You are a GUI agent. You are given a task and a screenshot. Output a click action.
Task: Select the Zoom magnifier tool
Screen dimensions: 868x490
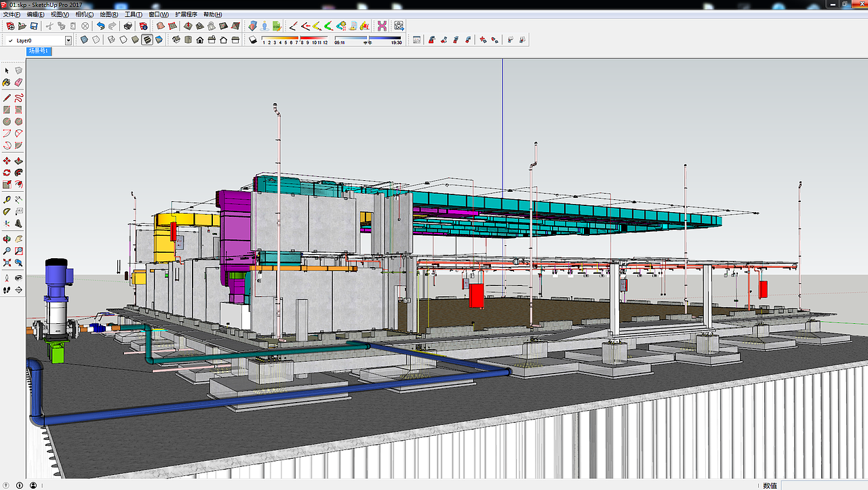tap(7, 251)
